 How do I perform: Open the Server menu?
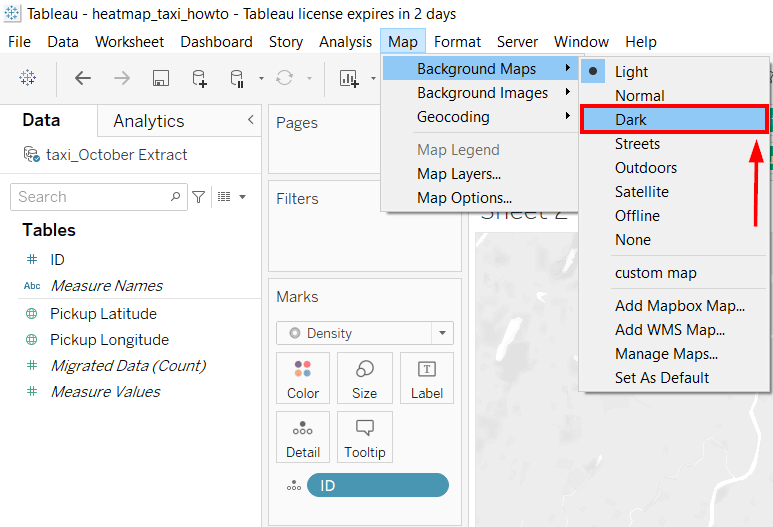click(x=517, y=42)
